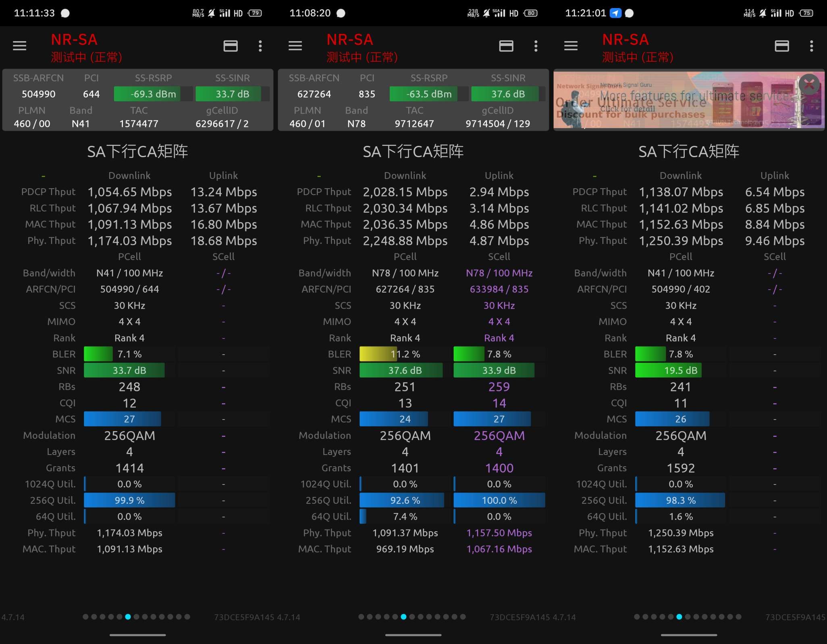Tap the card view icon in left screen
The width and height of the screenshot is (827, 644).
[x=231, y=46]
